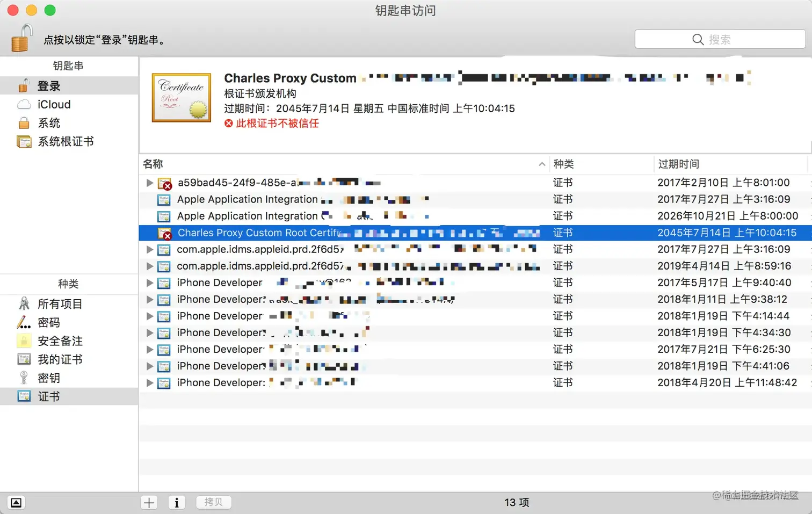
Task: Show the 密码 category
Action: pyautogui.click(x=69, y=322)
